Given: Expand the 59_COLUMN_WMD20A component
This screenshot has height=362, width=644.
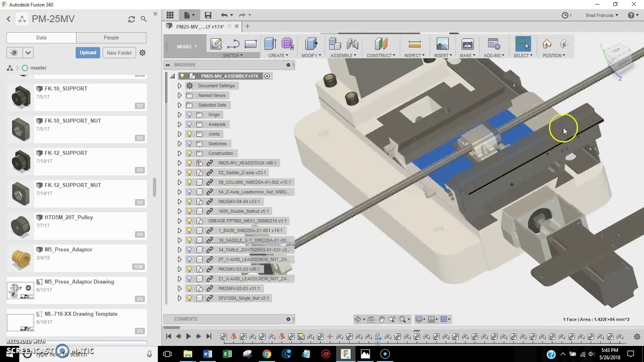Looking at the screenshot, I should [180, 183].
